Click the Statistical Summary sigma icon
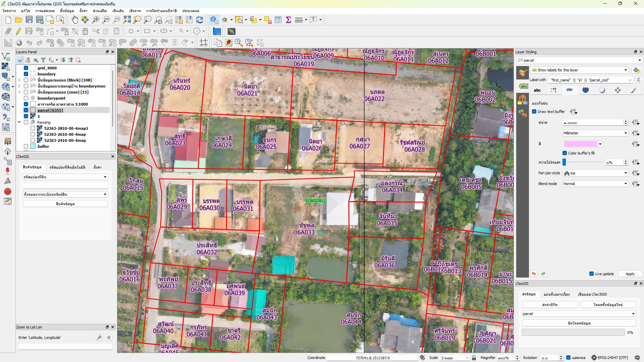The width and height of the screenshot is (644, 362). point(288,20)
